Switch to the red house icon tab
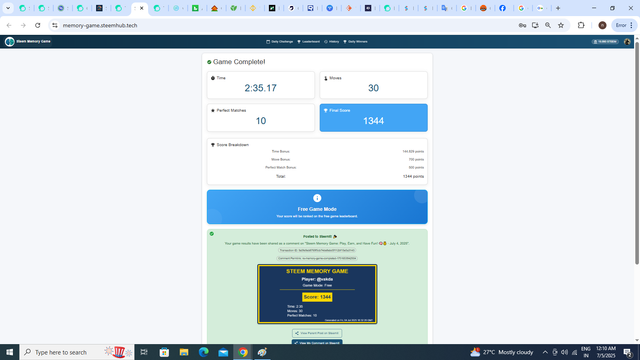This screenshot has height=360, width=640. pos(214,8)
